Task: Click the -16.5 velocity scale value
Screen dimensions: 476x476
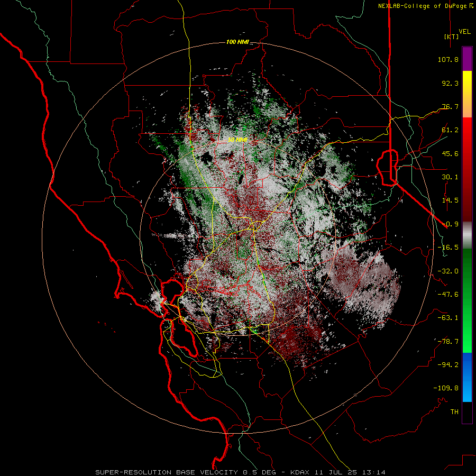Action: (448, 248)
